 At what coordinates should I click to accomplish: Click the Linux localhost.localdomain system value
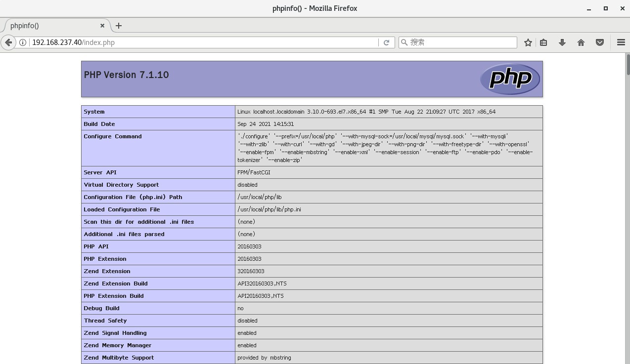tap(366, 112)
